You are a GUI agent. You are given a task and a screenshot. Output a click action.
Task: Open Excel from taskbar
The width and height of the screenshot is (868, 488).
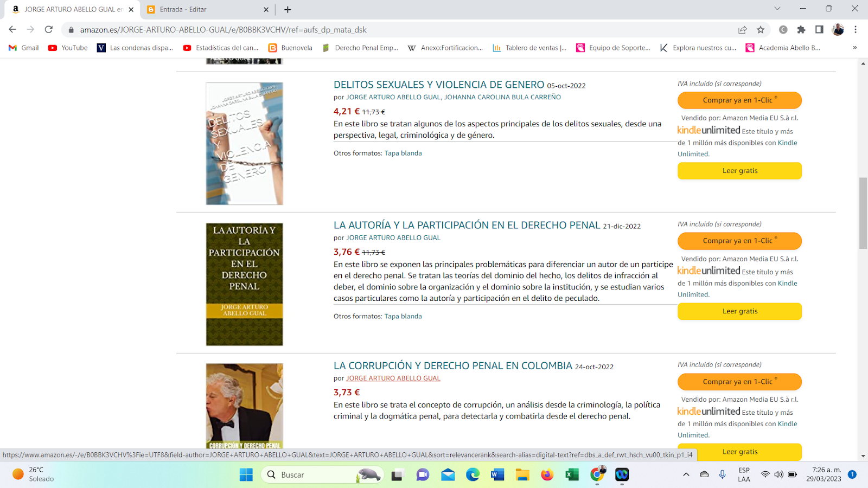(x=572, y=475)
